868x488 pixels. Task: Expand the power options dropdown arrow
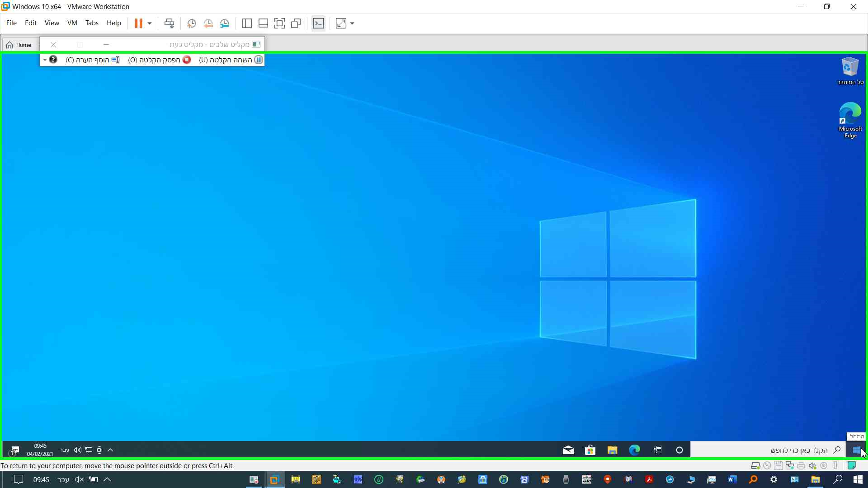(150, 23)
